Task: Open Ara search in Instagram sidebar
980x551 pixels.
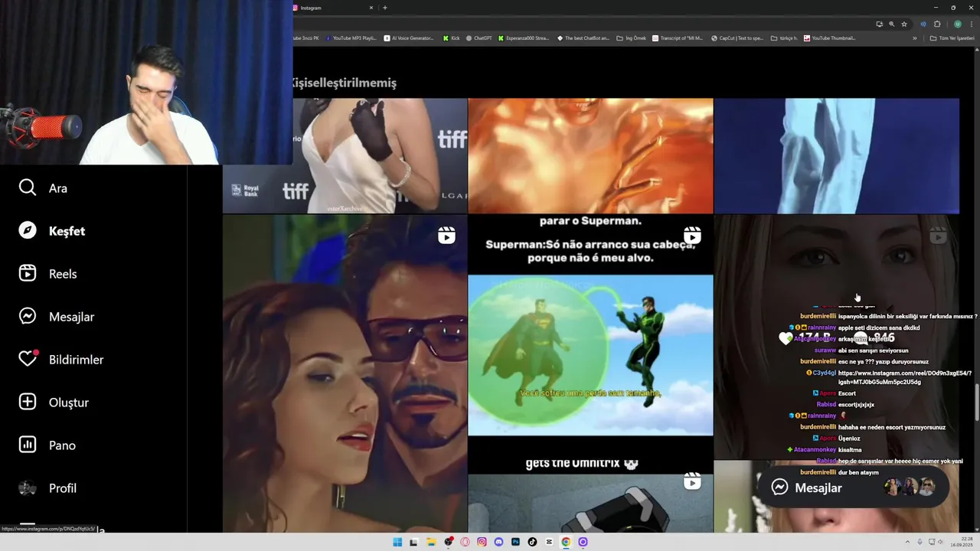Action: tap(43, 188)
